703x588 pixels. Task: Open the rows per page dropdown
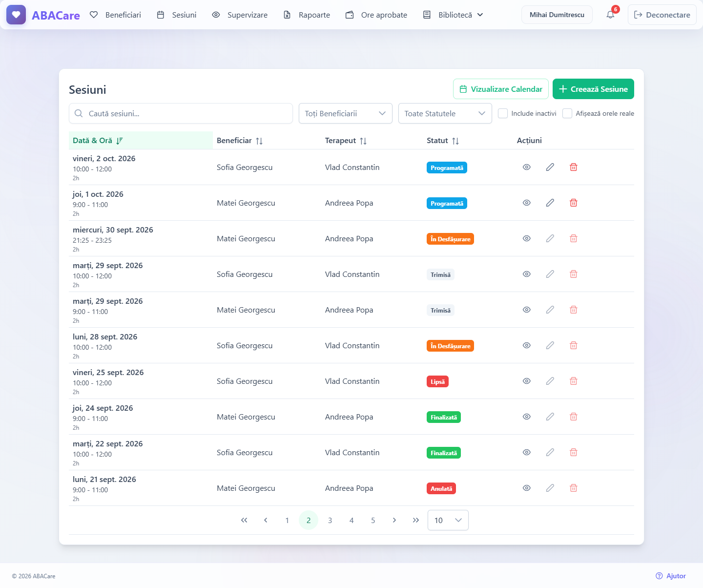(448, 520)
